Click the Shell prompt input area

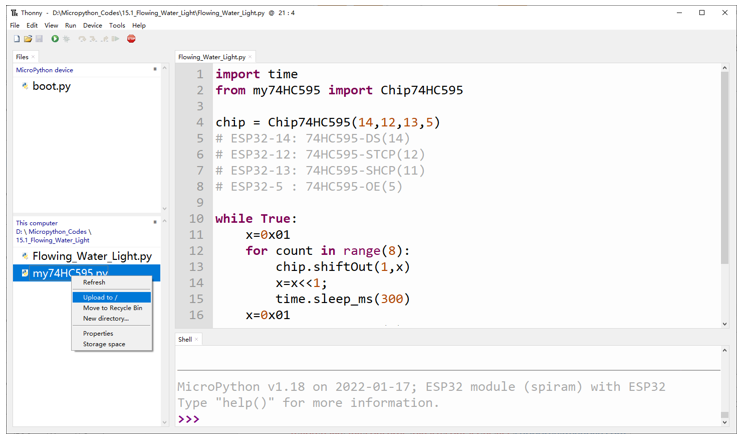[448, 419]
